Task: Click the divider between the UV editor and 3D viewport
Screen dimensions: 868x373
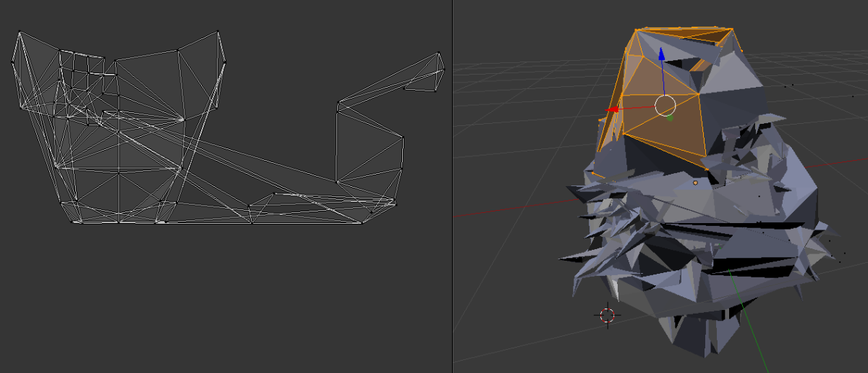Action: click(x=453, y=186)
